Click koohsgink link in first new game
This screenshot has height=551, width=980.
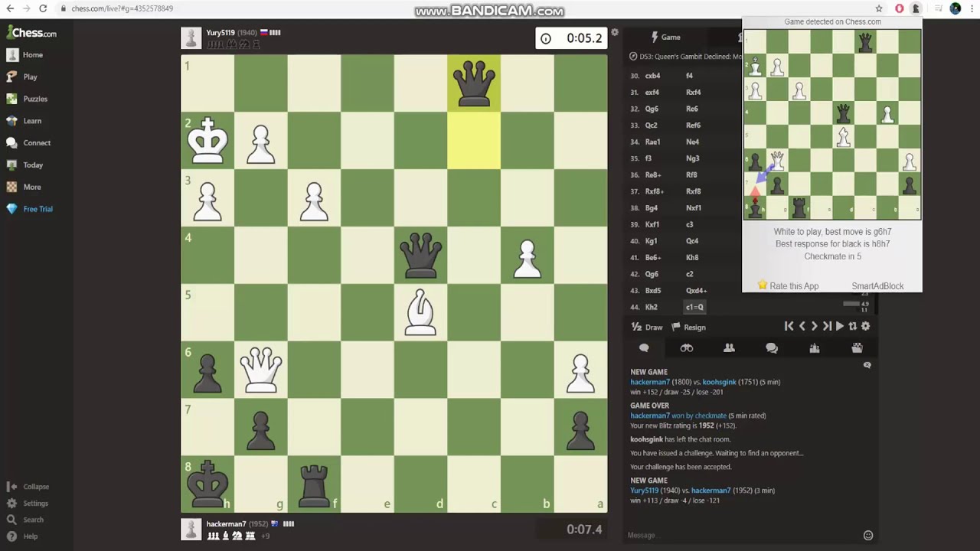click(x=719, y=382)
